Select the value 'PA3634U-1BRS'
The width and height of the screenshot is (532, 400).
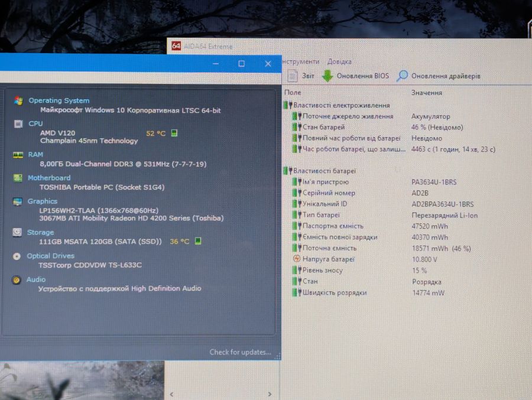[434, 182]
